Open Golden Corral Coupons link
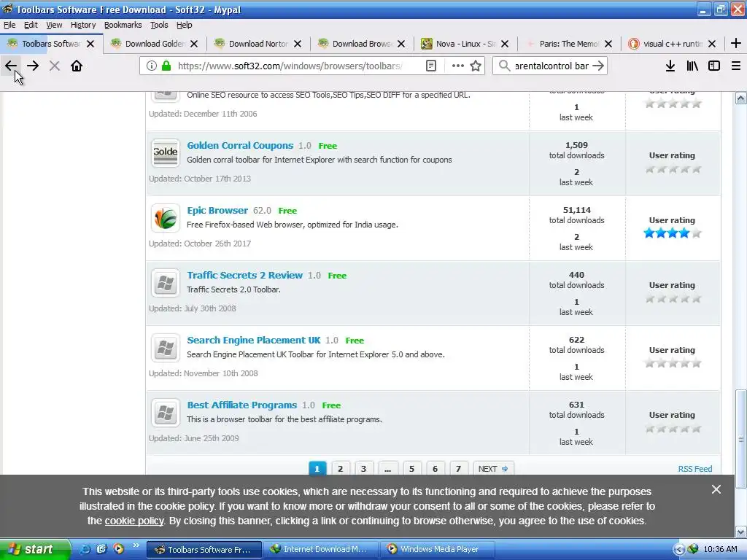The image size is (747, 560). tap(239, 145)
